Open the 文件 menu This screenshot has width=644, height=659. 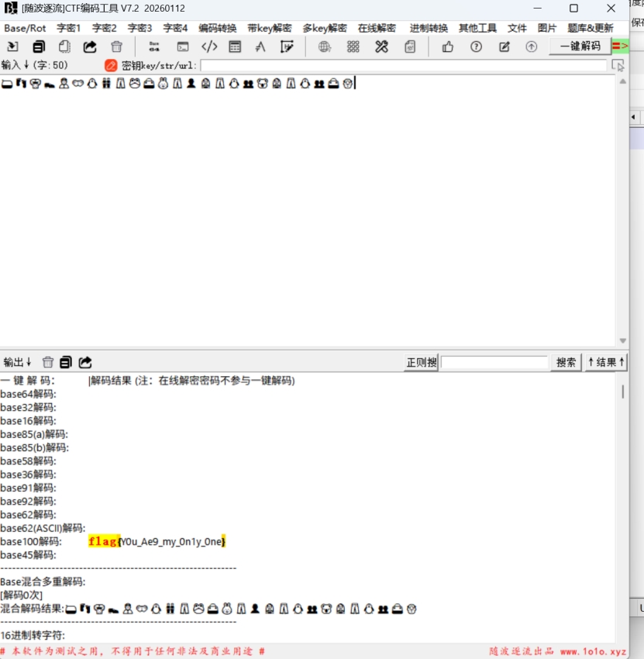point(517,28)
